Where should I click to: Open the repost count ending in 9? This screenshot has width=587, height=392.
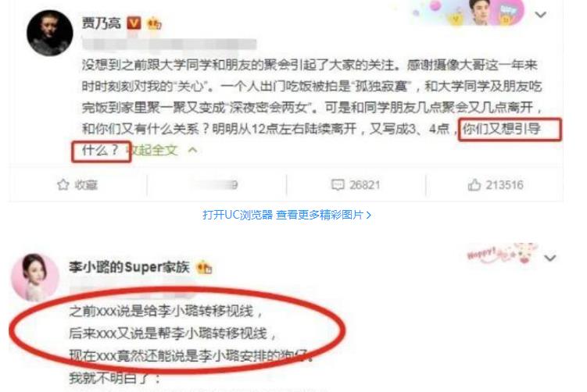coord(216,185)
